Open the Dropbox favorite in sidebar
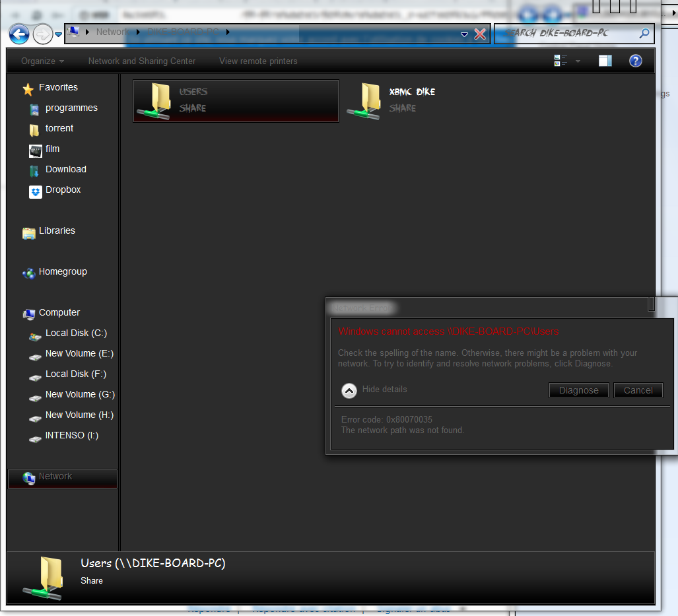The height and width of the screenshot is (616, 678). pos(63,190)
